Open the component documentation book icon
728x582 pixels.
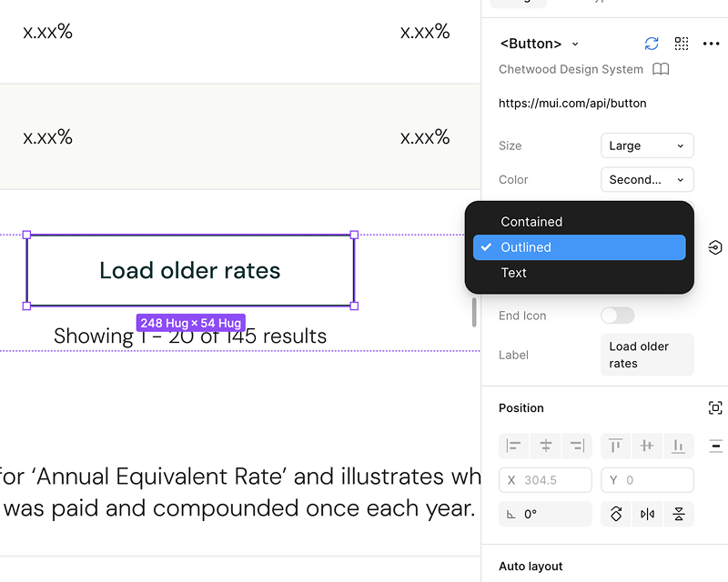click(x=662, y=69)
